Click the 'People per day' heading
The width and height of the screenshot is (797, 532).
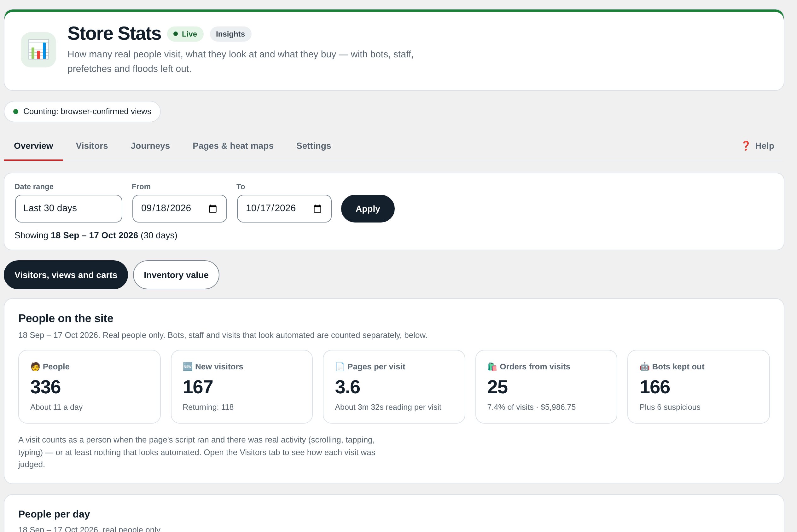coord(54,514)
